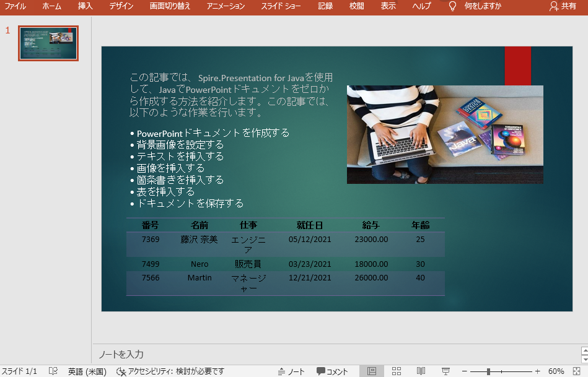Click table cell '7369'
This screenshot has height=377, width=588.
click(x=151, y=239)
